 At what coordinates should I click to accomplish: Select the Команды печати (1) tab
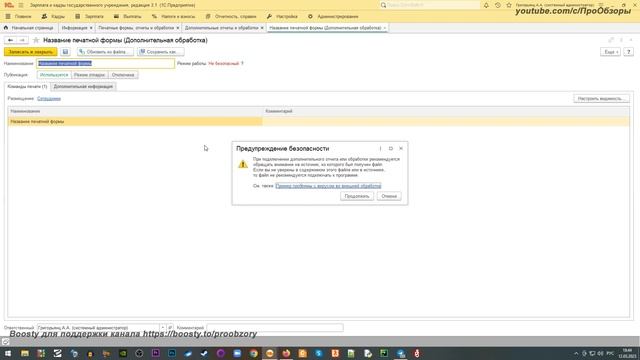(x=27, y=87)
